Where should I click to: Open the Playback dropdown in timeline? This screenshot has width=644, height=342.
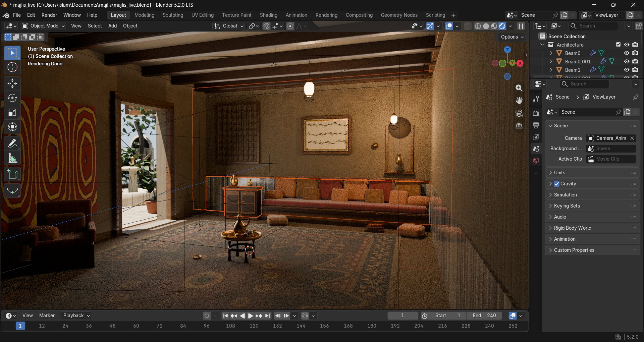pos(76,316)
